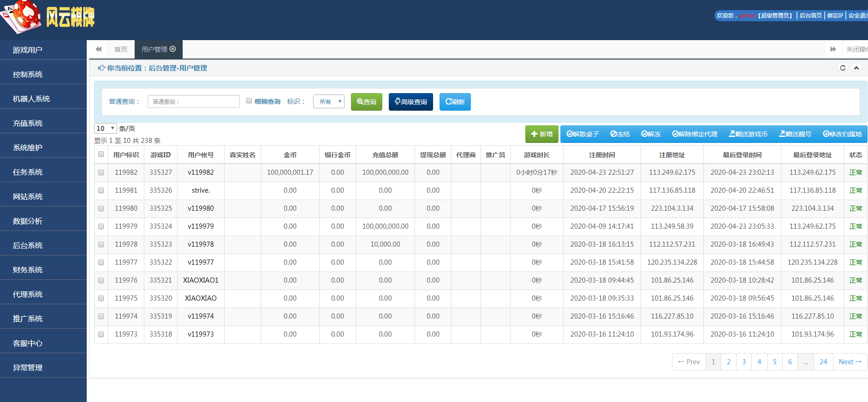Toggle the select-all checkbox in the table header
Image resolution: width=868 pixels, height=402 pixels.
tap(101, 154)
